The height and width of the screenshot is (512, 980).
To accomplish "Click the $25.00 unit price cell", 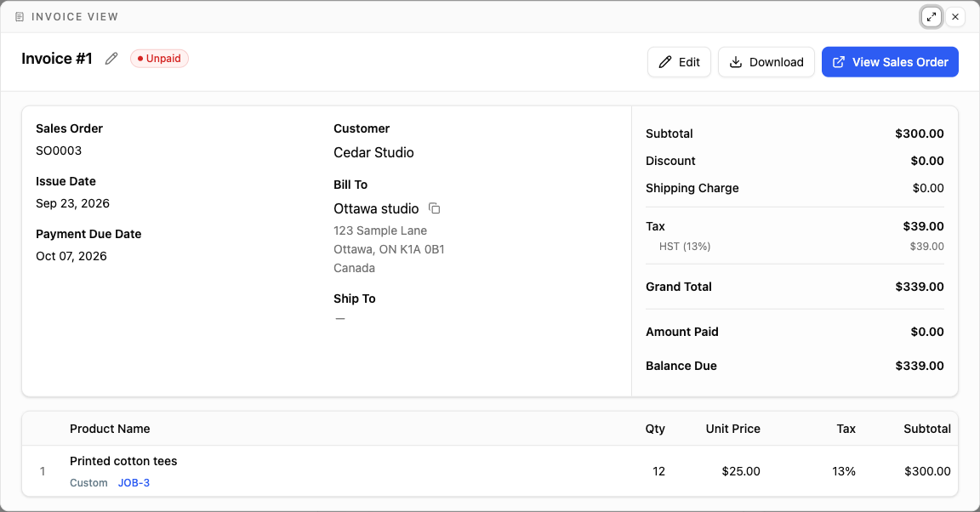I will pos(741,471).
